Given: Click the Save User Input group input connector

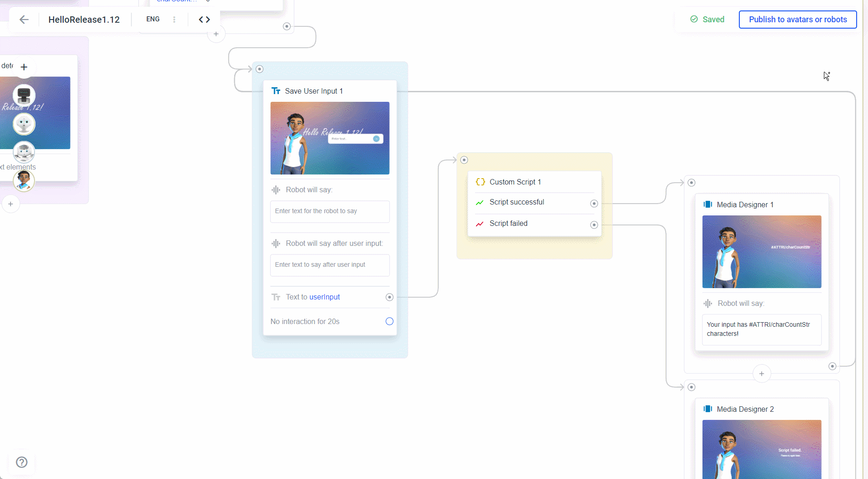Looking at the screenshot, I should point(259,69).
